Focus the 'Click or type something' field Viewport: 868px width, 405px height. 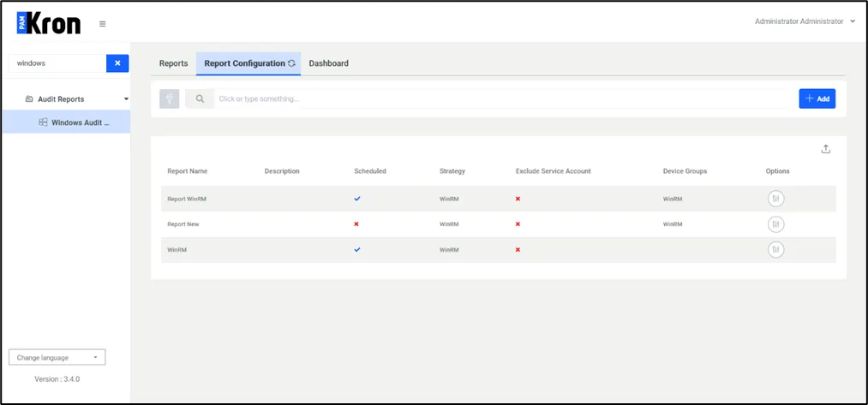[x=503, y=98]
